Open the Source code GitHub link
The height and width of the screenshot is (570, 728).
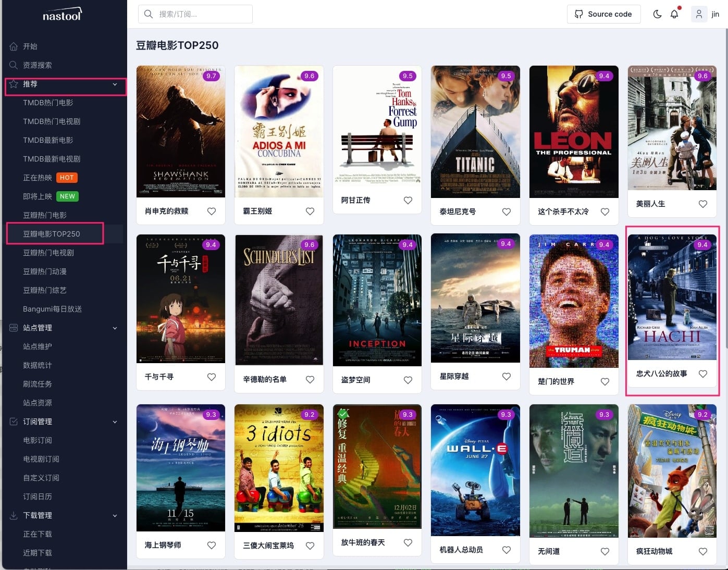[x=603, y=14]
